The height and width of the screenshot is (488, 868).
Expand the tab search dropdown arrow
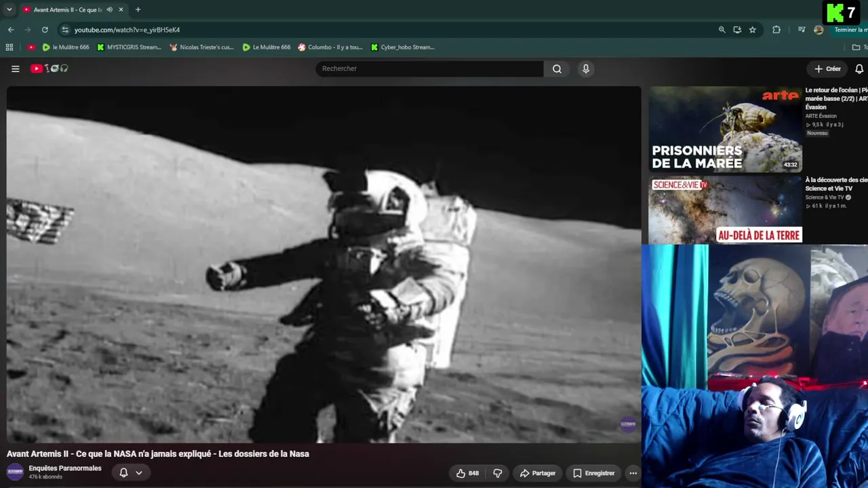point(9,9)
